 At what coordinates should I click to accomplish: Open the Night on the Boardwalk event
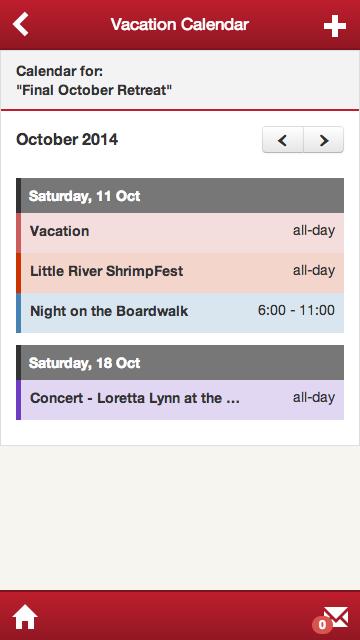(180, 313)
